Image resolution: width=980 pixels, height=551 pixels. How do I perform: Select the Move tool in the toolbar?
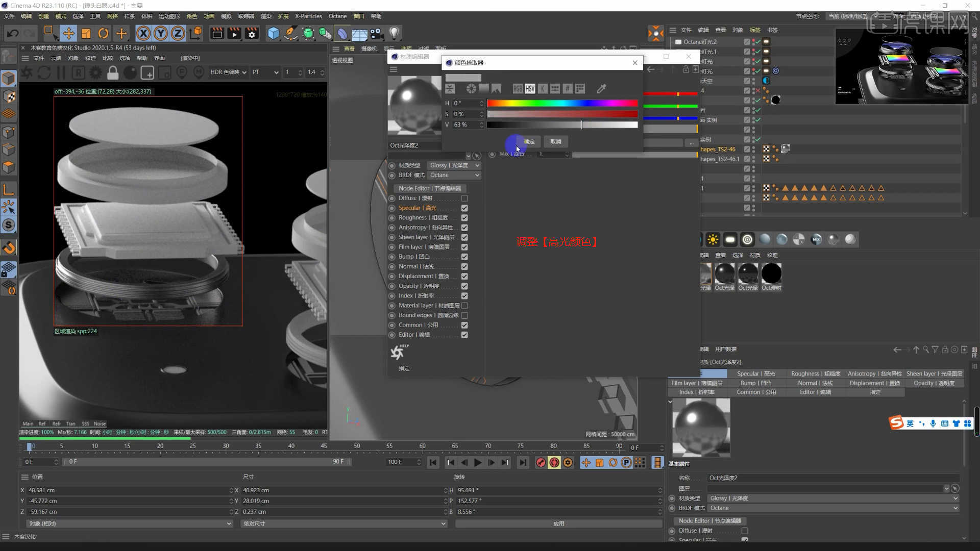pos(69,33)
